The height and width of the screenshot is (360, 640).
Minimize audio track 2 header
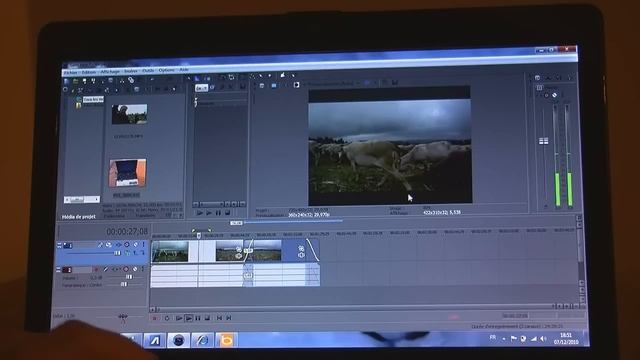(x=58, y=269)
